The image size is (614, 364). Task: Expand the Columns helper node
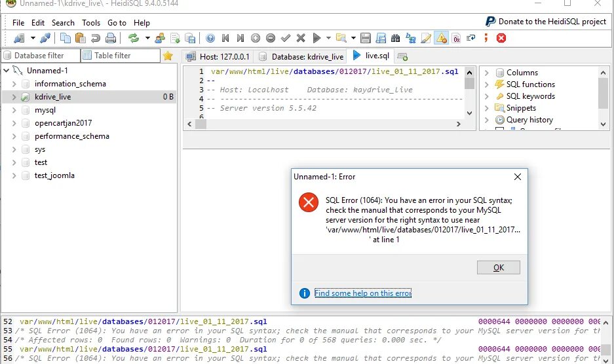(x=486, y=73)
